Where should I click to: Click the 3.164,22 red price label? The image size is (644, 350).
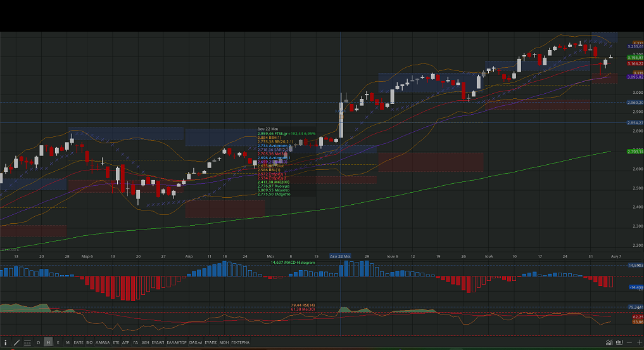coord(635,64)
